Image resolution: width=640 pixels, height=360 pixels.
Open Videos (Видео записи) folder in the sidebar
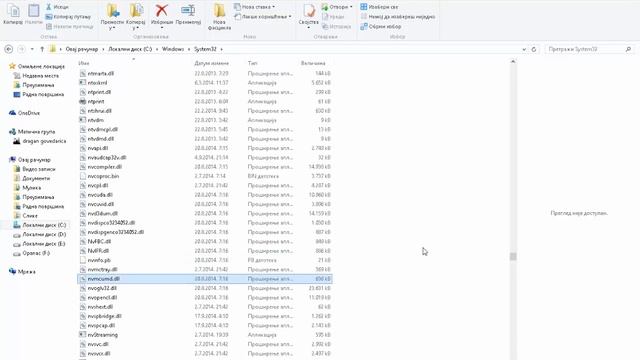click(x=34, y=169)
